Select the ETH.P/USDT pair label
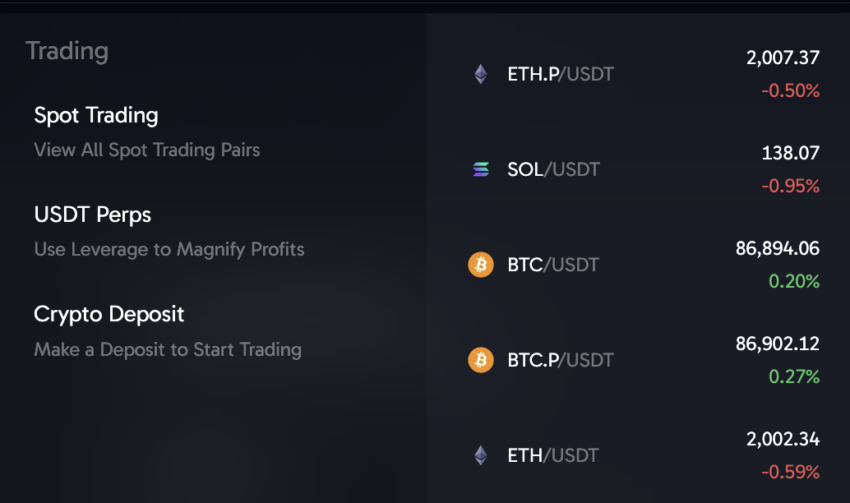 pyautogui.click(x=561, y=74)
